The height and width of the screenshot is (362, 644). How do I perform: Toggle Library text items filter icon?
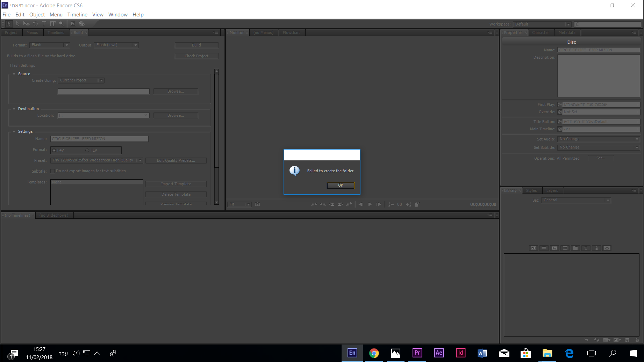[586, 248]
